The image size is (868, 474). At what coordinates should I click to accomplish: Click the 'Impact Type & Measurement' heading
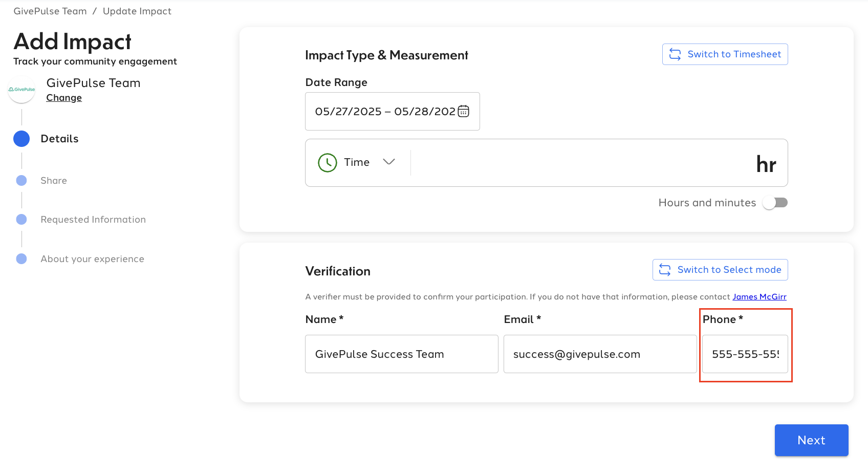point(386,55)
